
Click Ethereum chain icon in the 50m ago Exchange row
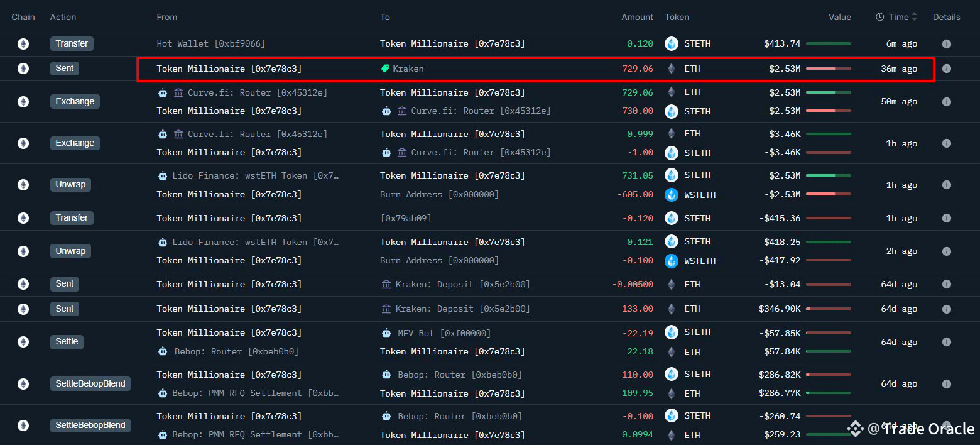(x=23, y=102)
